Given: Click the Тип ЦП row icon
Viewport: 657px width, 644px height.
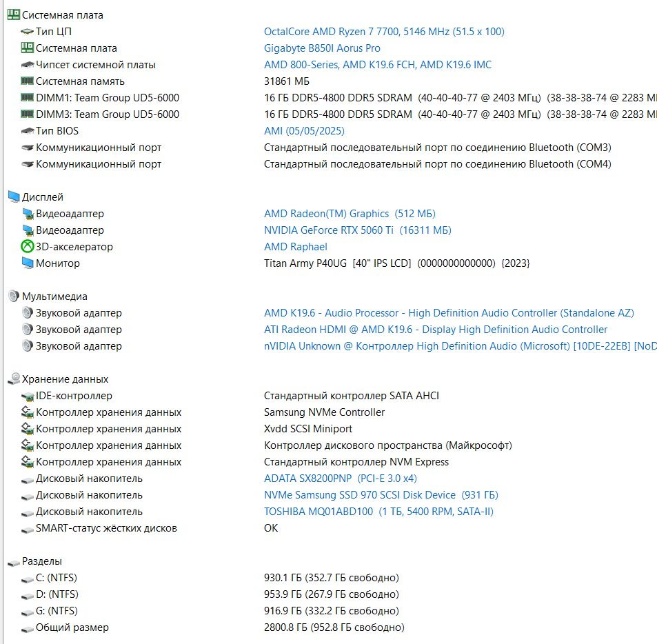Looking at the screenshot, I should tap(28, 32).
